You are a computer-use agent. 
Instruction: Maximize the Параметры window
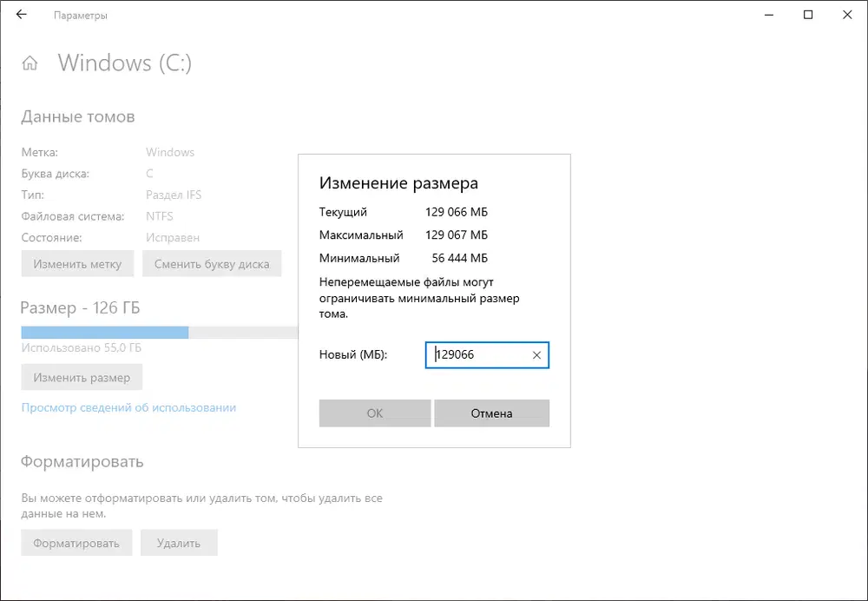(808, 15)
